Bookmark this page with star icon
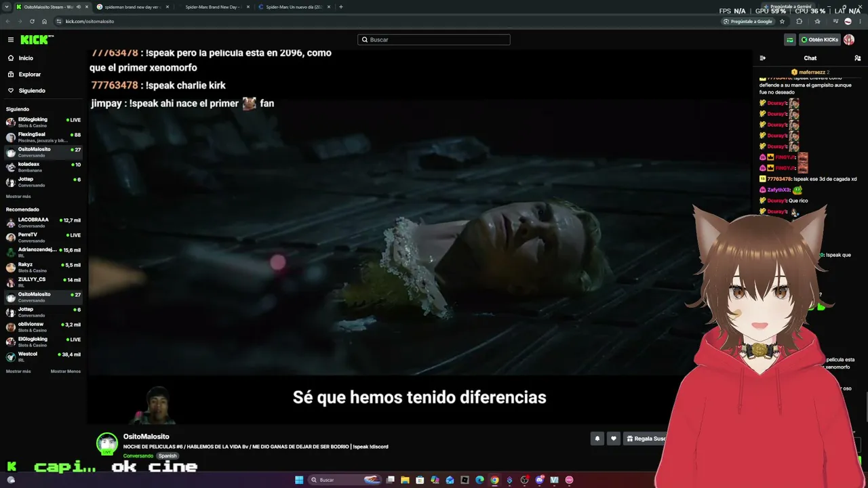The image size is (868, 488). tap(783, 21)
